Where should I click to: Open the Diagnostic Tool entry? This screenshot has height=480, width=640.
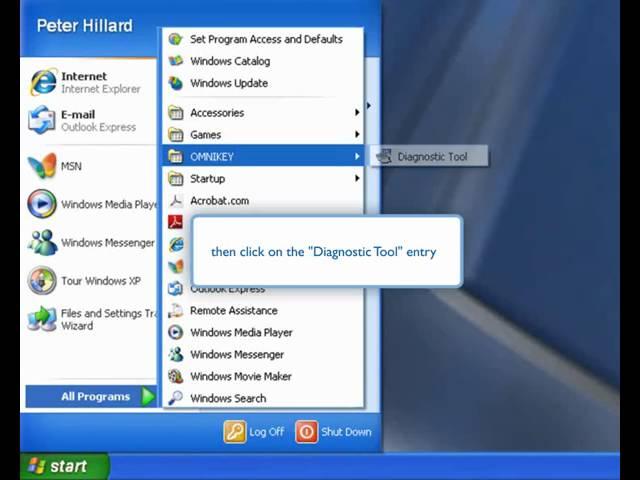429,157
